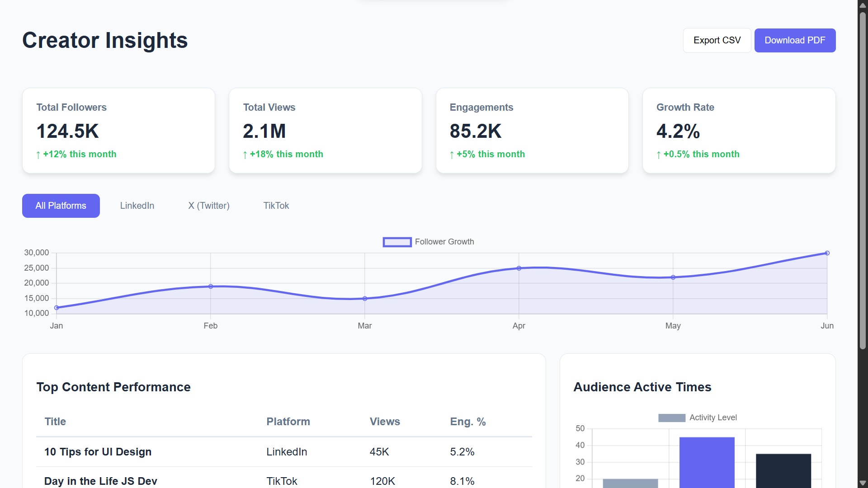The image size is (868, 488).
Task: Click the Export CSV button
Action: (717, 40)
